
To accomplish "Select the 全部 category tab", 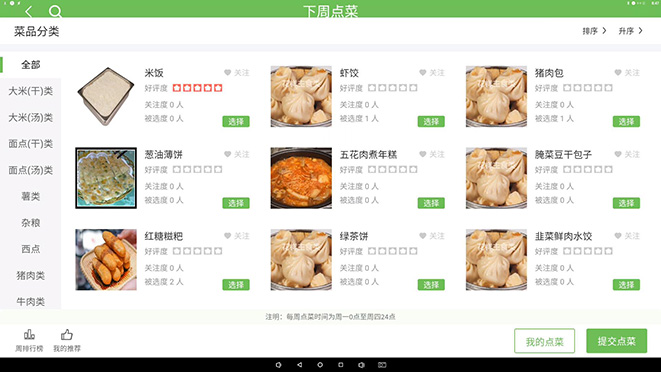I will click(31, 65).
